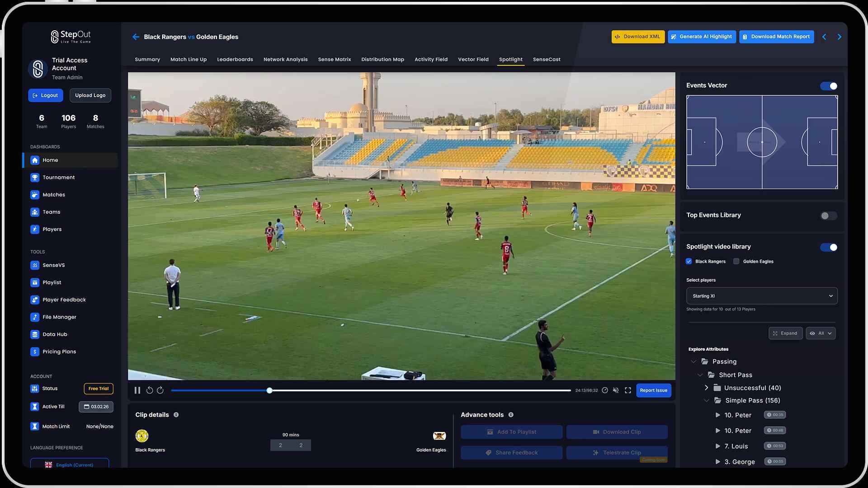Click the Add To Playlist button

pyautogui.click(x=512, y=432)
